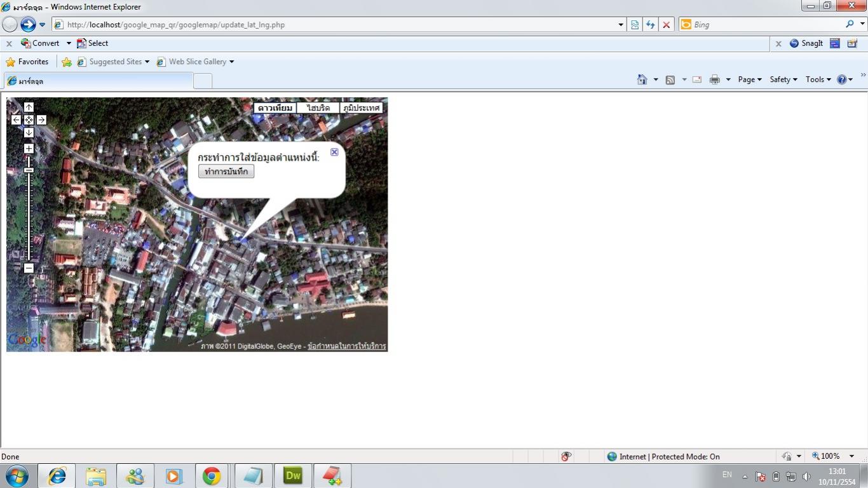Click the map zoom slider handle
Screen dimensions: 868x488
tap(29, 170)
